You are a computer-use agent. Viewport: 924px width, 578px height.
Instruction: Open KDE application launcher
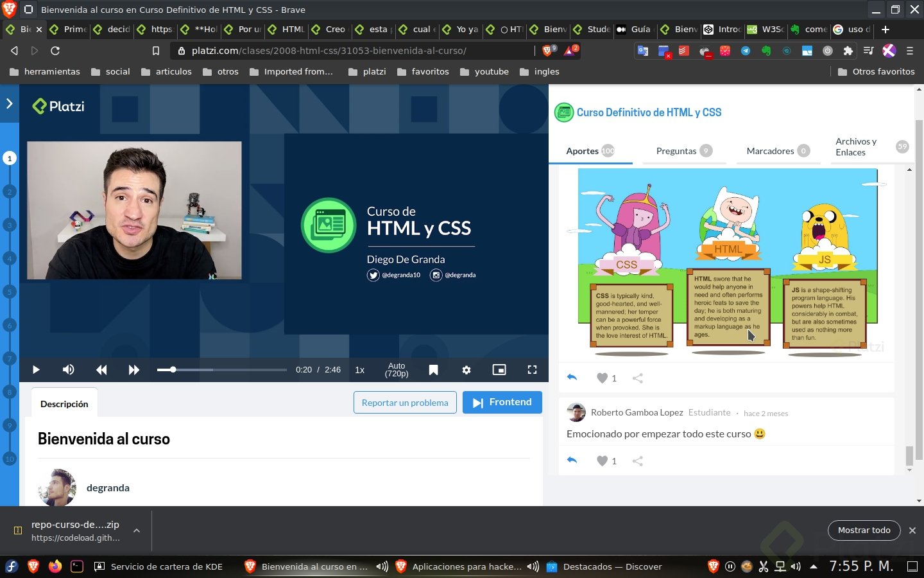12,566
